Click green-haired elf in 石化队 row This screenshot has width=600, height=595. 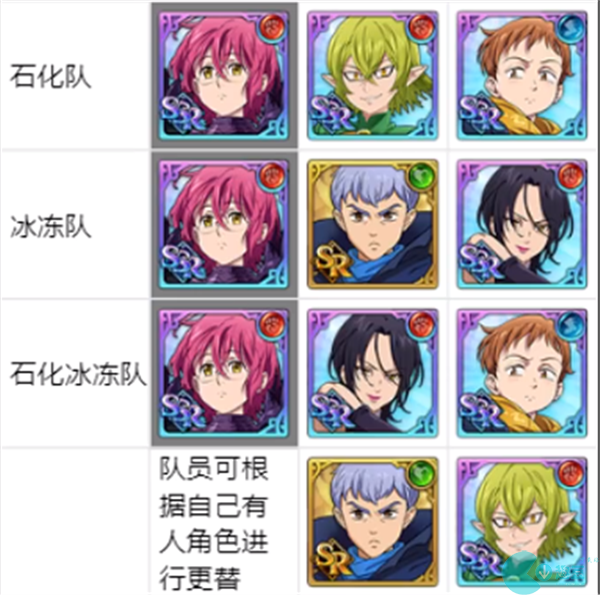373,75
